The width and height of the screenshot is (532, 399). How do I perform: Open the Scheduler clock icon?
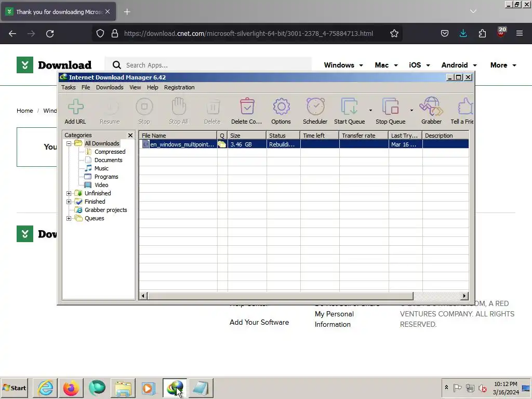(x=315, y=107)
